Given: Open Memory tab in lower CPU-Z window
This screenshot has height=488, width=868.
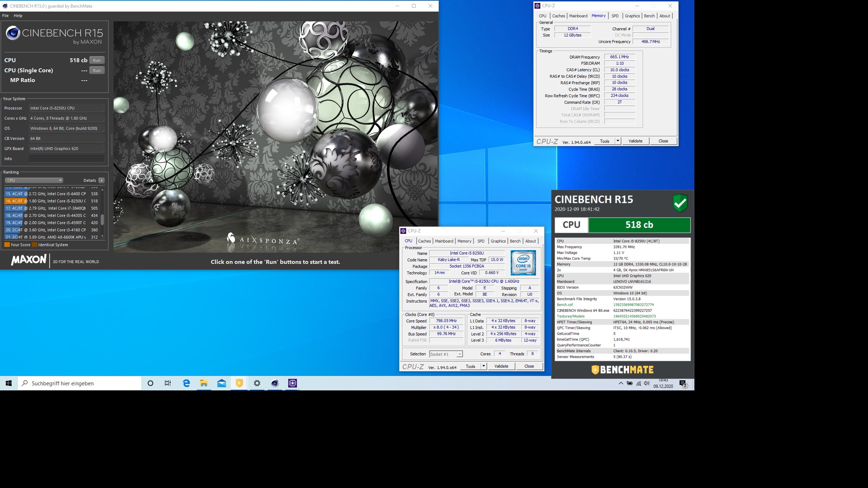Looking at the screenshot, I should point(464,241).
